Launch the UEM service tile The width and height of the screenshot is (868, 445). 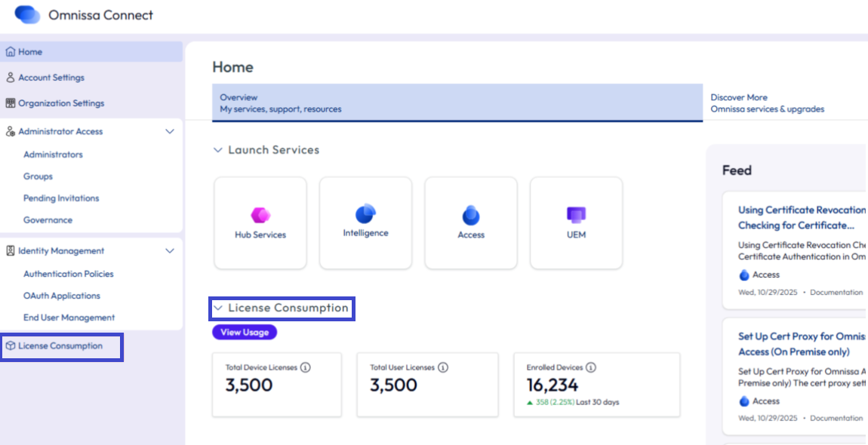(576, 223)
